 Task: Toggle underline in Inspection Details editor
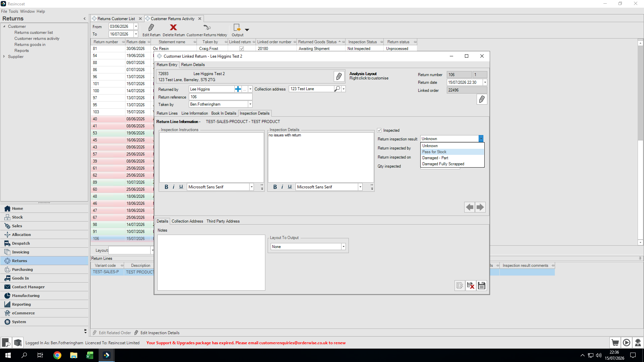(290, 187)
